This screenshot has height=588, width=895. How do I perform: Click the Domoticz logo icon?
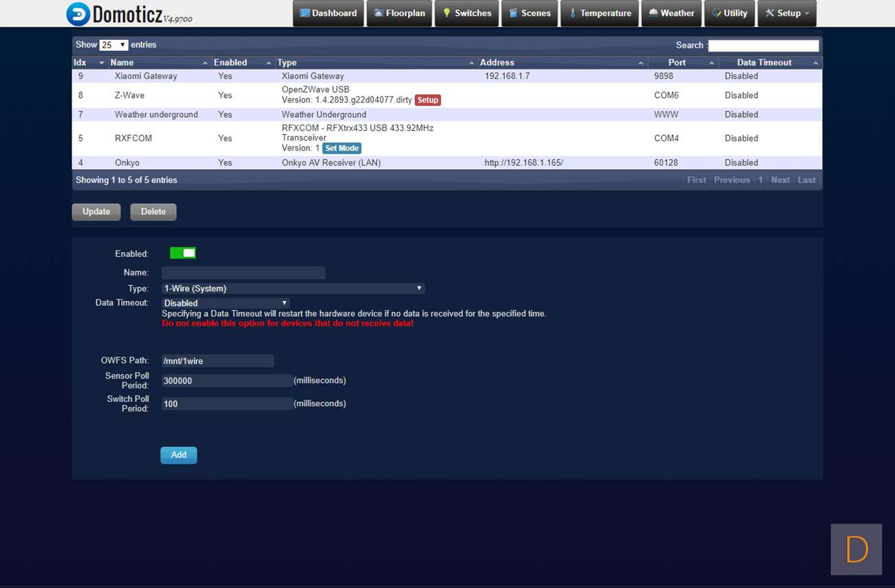78,14
